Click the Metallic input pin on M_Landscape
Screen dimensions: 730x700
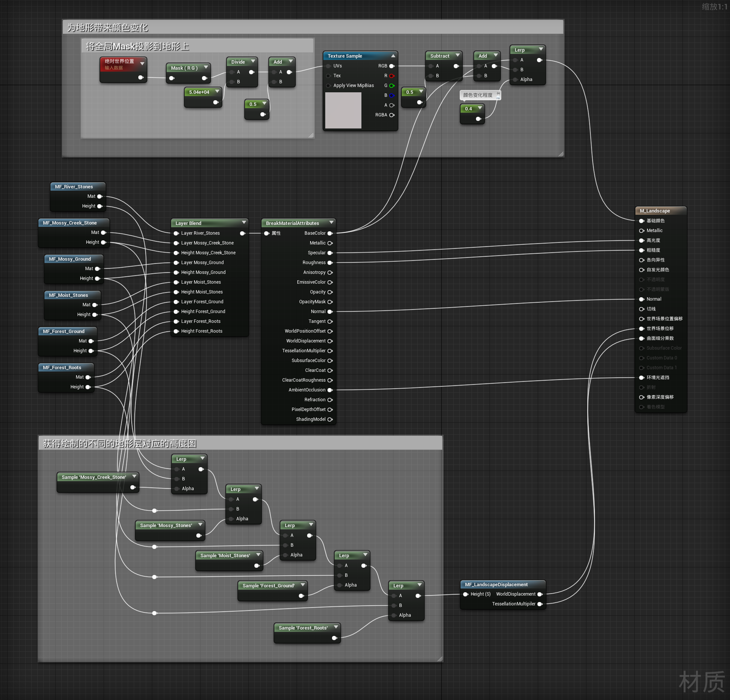click(x=641, y=231)
